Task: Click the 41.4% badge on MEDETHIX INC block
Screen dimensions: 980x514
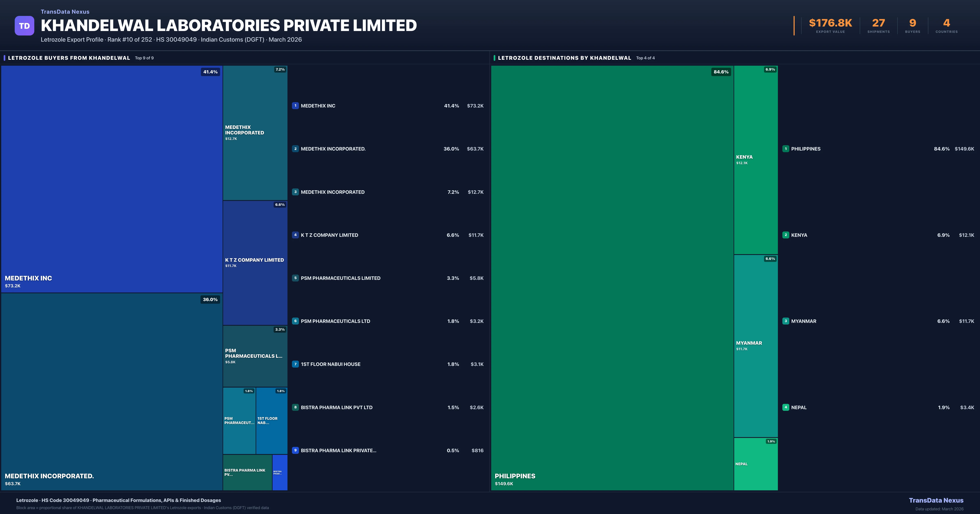Action: point(210,72)
